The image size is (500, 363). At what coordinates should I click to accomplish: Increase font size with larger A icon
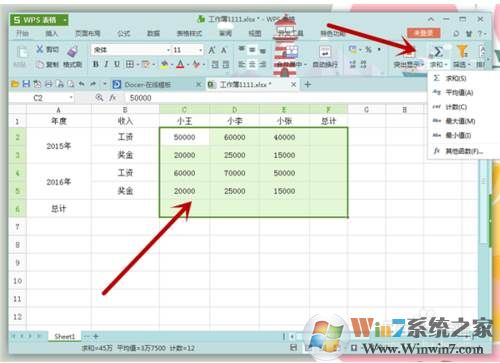(x=212, y=50)
